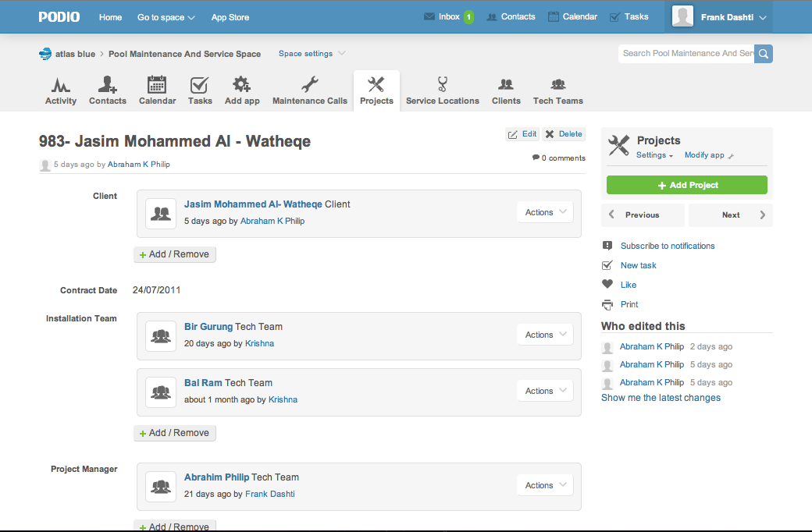Open the Activity stream icon
The height and width of the screenshot is (532, 812).
61,85
